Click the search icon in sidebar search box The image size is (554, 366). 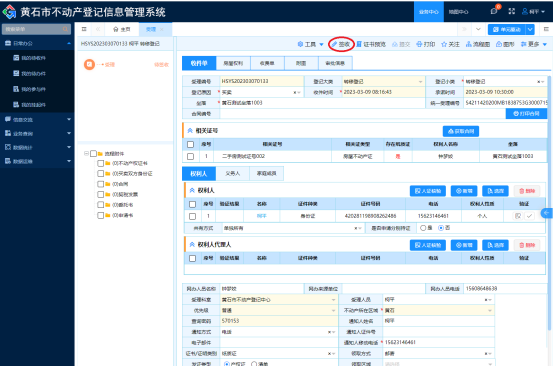(65, 29)
